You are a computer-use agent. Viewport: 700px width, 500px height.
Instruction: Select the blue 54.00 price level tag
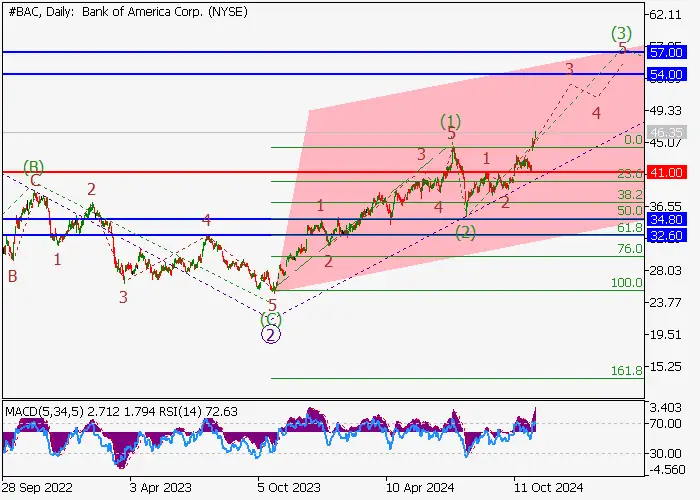click(666, 74)
